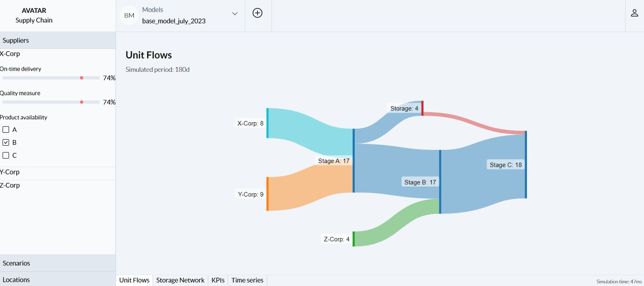Open the user profile icon
Image resolution: width=644 pixels, height=286 pixels.
[x=634, y=13]
